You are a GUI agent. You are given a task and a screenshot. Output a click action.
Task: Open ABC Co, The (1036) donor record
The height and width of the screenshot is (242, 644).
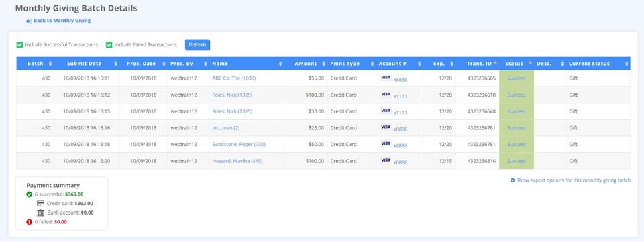click(x=233, y=78)
